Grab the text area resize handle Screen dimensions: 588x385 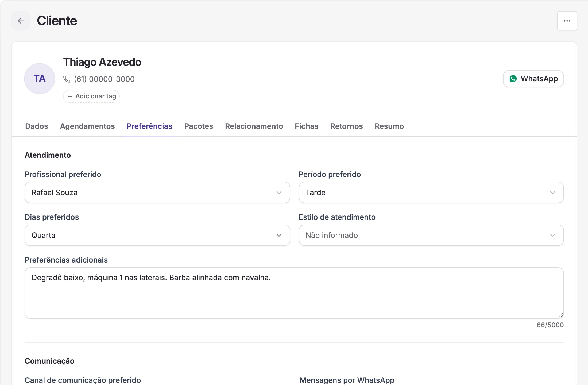pyautogui.click(x=560, y=315)
